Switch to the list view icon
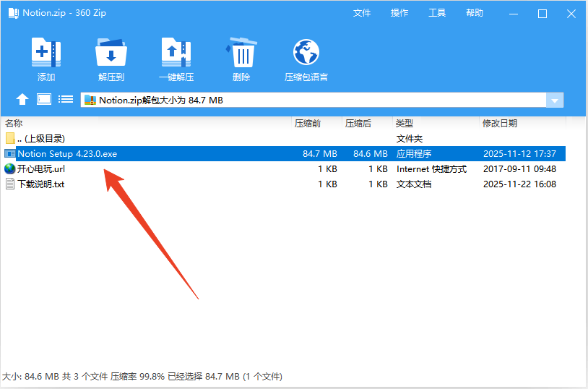 point(66,99)
